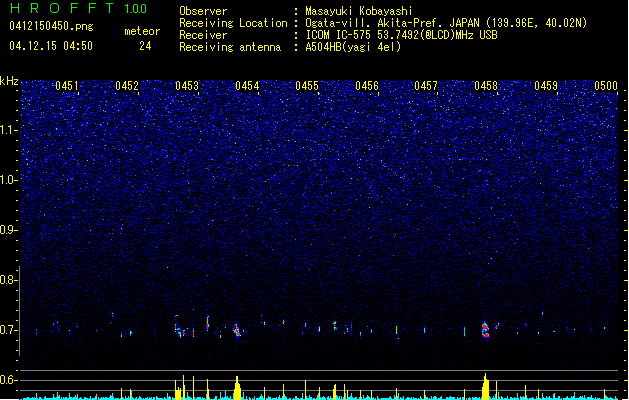Click the 0452 time marker
Screen dimensions: 629x400
[x=127, y=86]
